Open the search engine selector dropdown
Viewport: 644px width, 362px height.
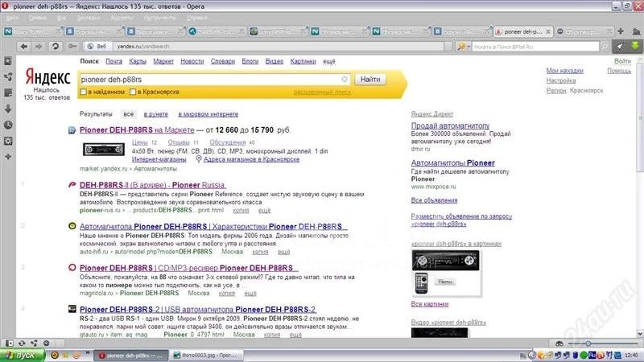tap(464, 47)
